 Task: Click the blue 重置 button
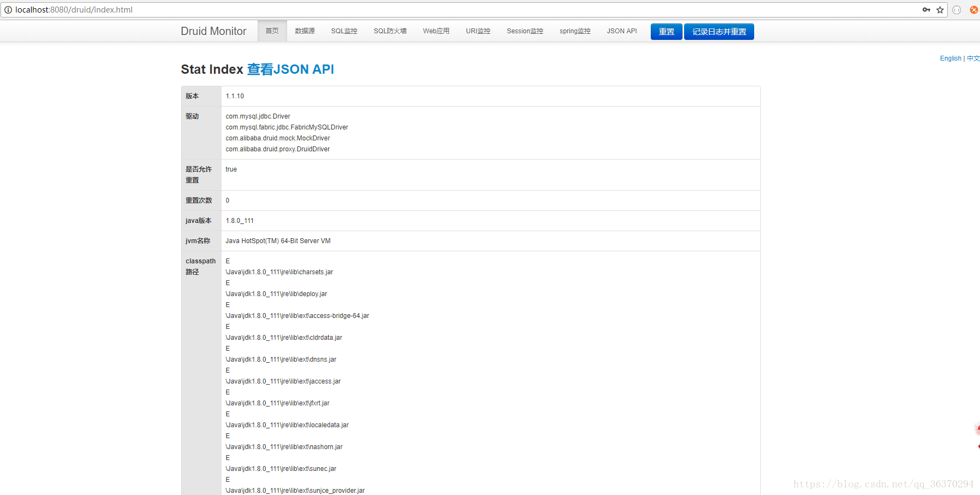(x=666, y=32)
